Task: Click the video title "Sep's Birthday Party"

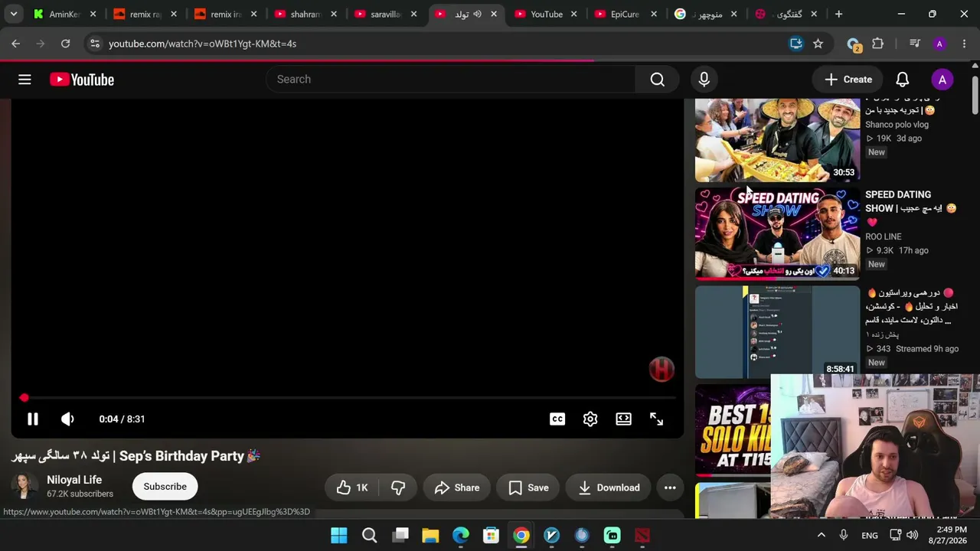Action: pyautogui.click(x=136, y=456)
